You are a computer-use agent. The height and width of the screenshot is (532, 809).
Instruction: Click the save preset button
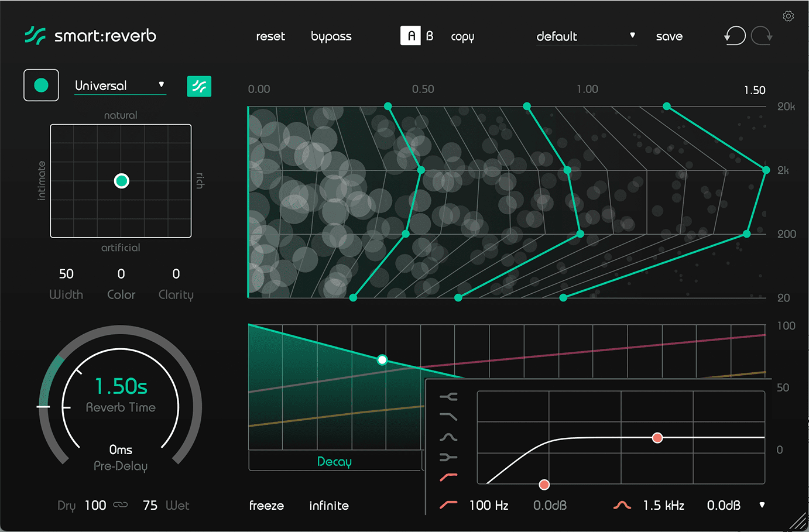(x=669, y=36)
